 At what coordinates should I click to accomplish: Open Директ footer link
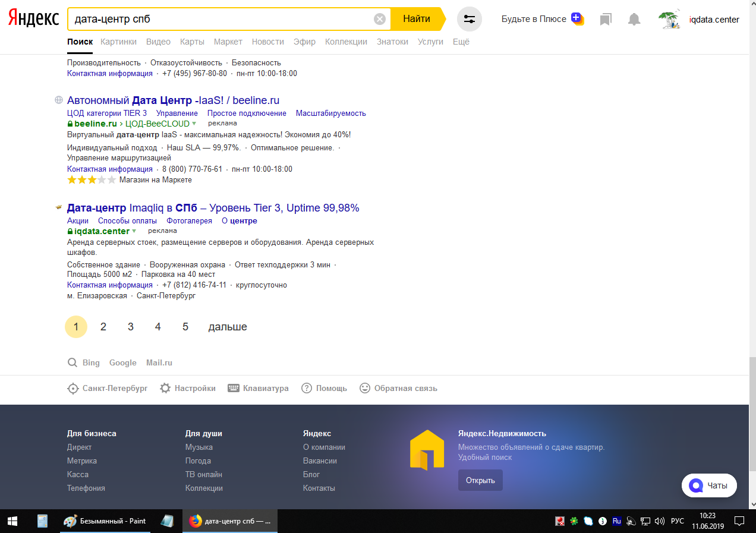[80, 447]
